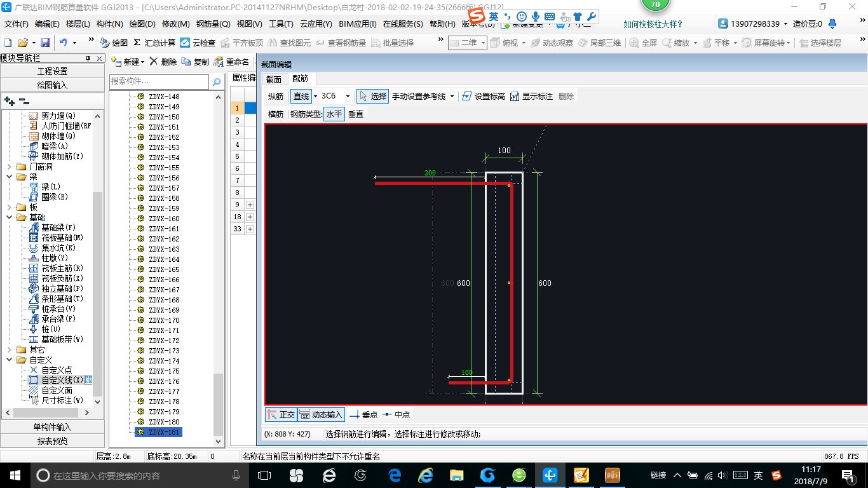This screenshot has height=488, width=868.
Task: Open the 3C6 rebar spec dropdown
Action: click(348, 97)
